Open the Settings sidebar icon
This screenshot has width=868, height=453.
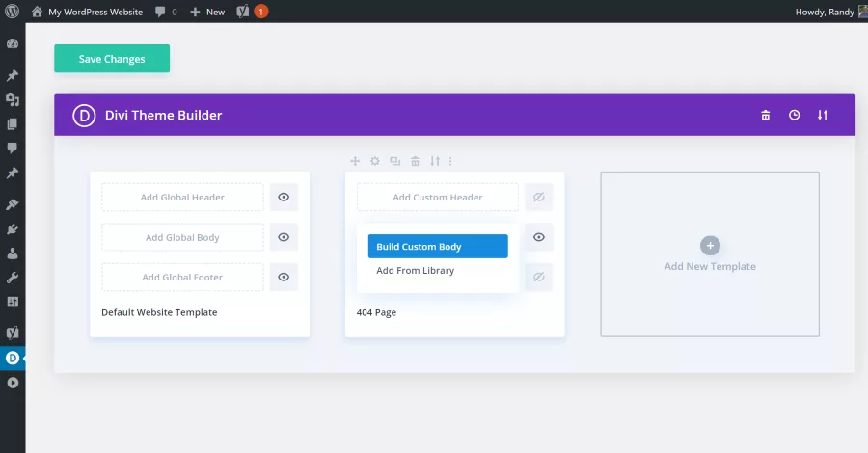coord(13,302)
